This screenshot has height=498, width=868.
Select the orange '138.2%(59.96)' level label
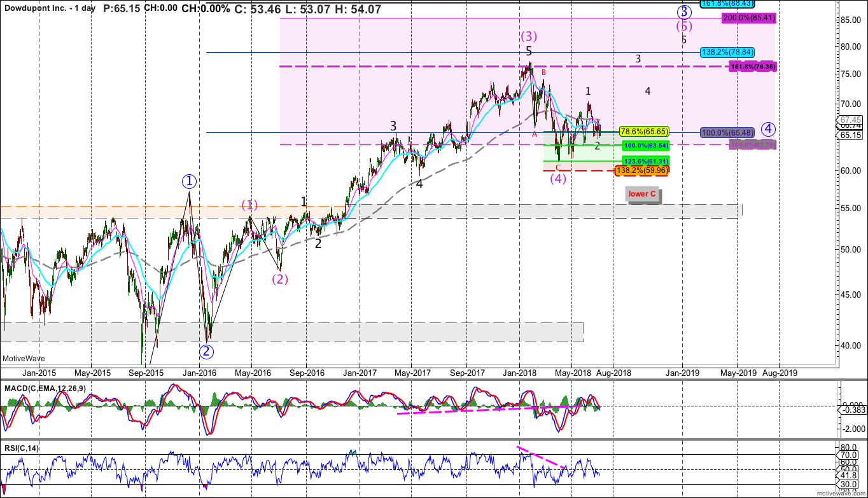click(x=643, y=170)
